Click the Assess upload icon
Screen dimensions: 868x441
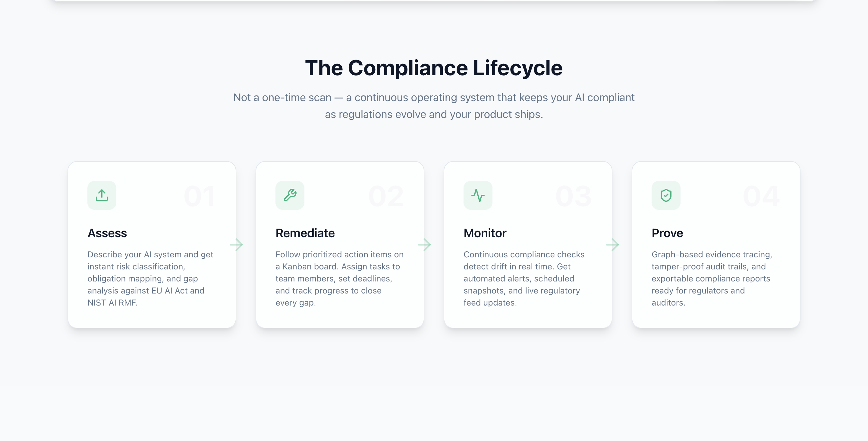click(102, 195)
